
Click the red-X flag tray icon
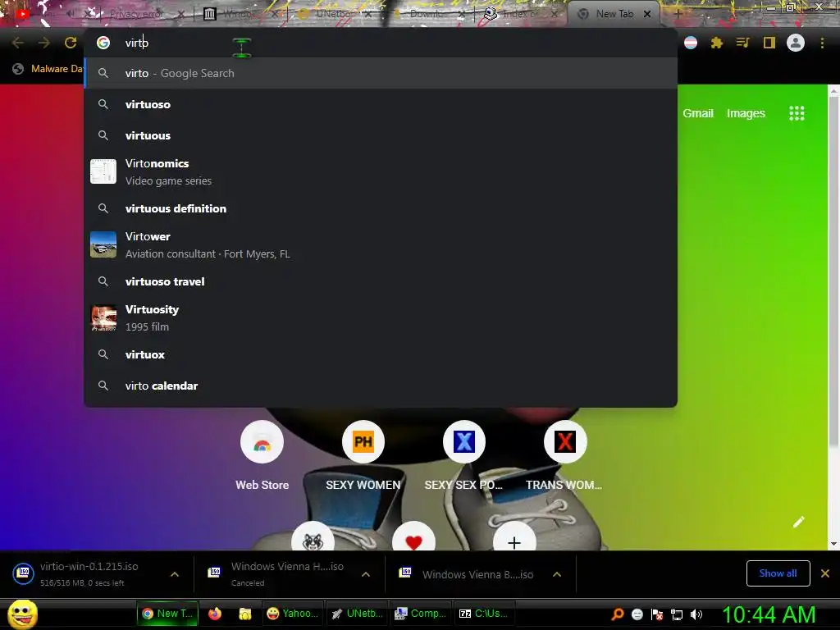point(657,614)
